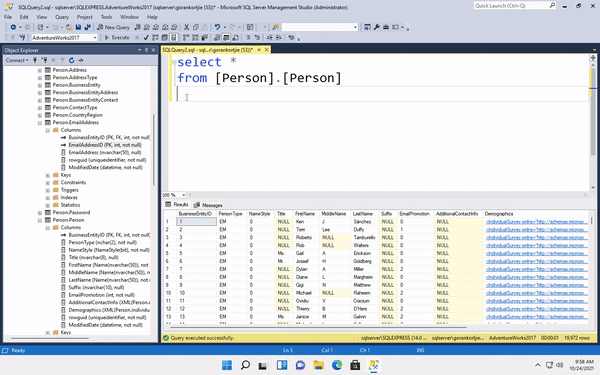Click the Save All icon

[88, 27]
